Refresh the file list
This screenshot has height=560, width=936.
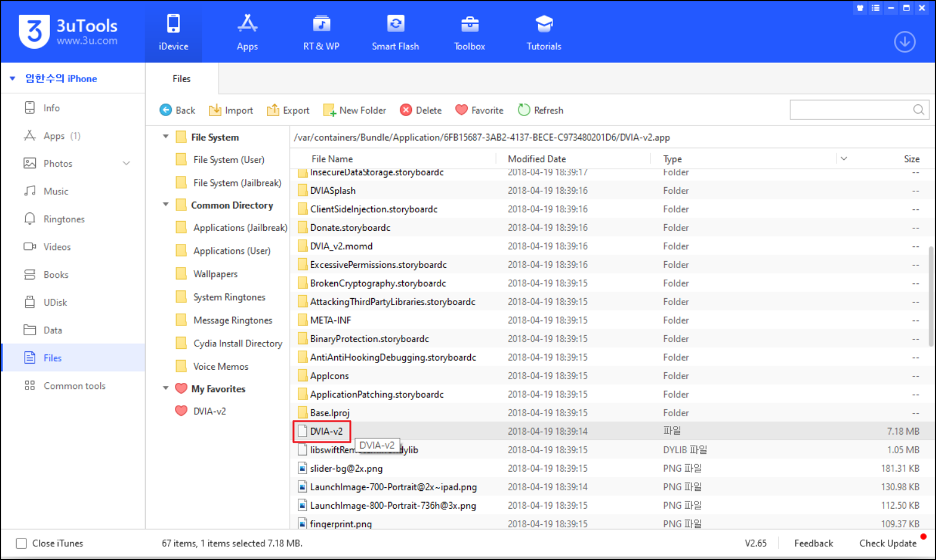point(541,110)
